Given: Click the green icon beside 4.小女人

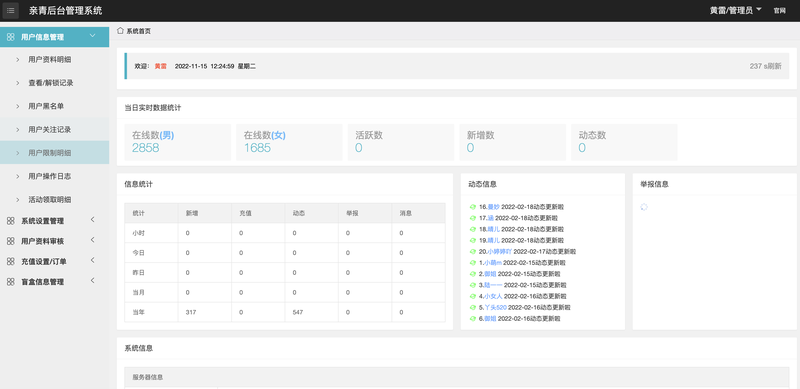Looking at the screenshot, I should click(x=473, y=296).
